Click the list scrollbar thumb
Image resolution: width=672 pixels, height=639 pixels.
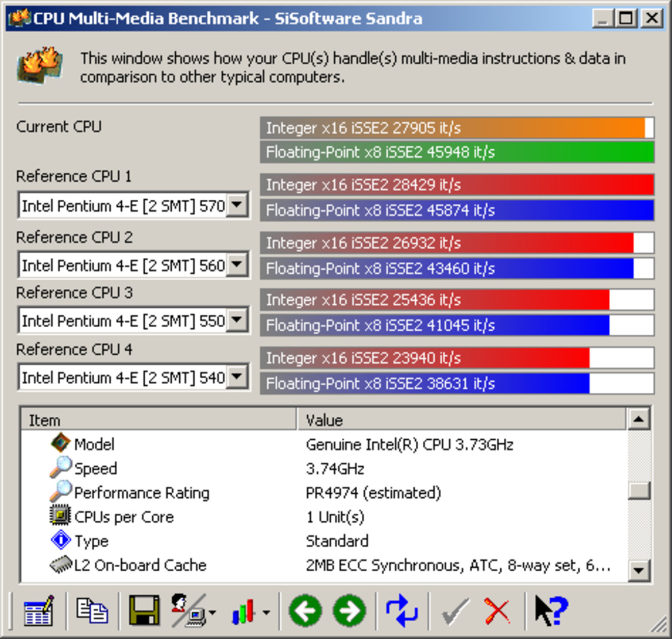(x=639, y=491)
